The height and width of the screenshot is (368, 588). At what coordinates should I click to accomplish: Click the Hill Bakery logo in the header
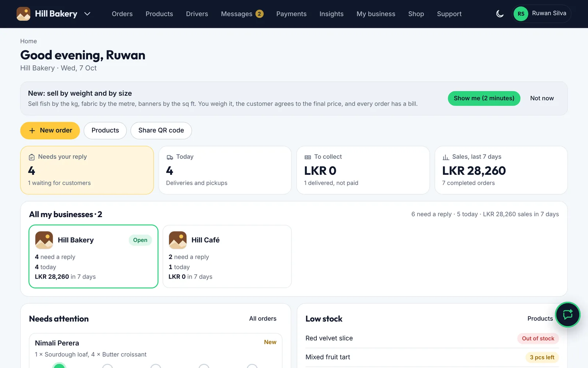[24, 14]
